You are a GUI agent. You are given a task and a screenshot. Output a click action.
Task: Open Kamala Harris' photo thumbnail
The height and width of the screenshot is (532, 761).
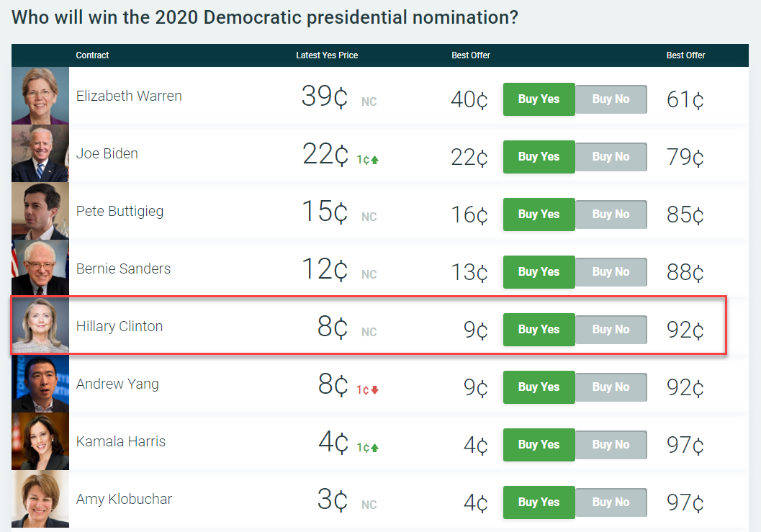point(40,441)
